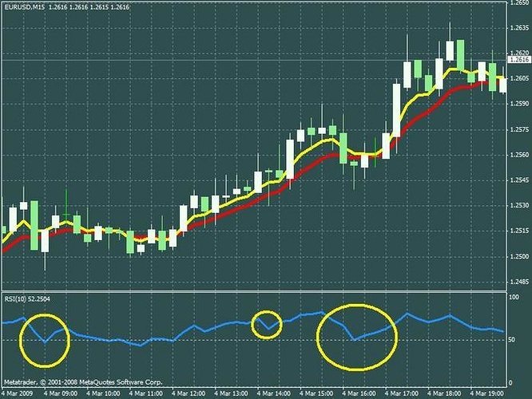The image size is (532, 399).
Task: Click price level 1.2545 on the axis
Action: pyautogui.click(x=519, y=180)
